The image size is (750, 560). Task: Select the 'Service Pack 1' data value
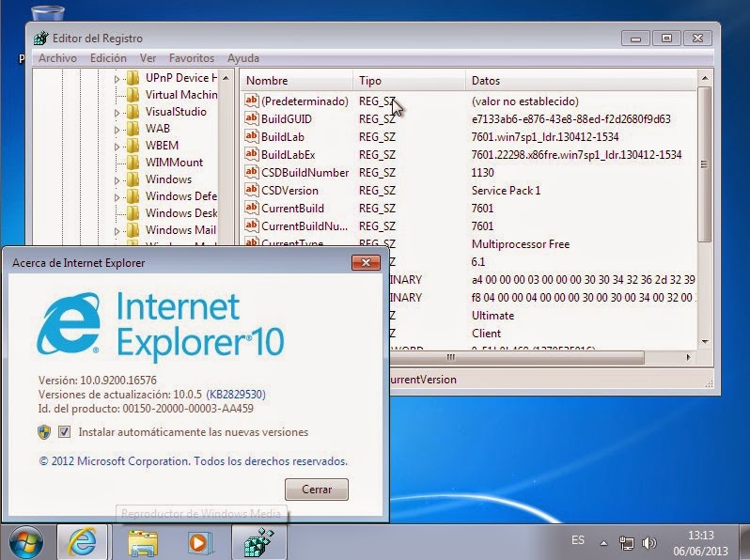(506, 191)
